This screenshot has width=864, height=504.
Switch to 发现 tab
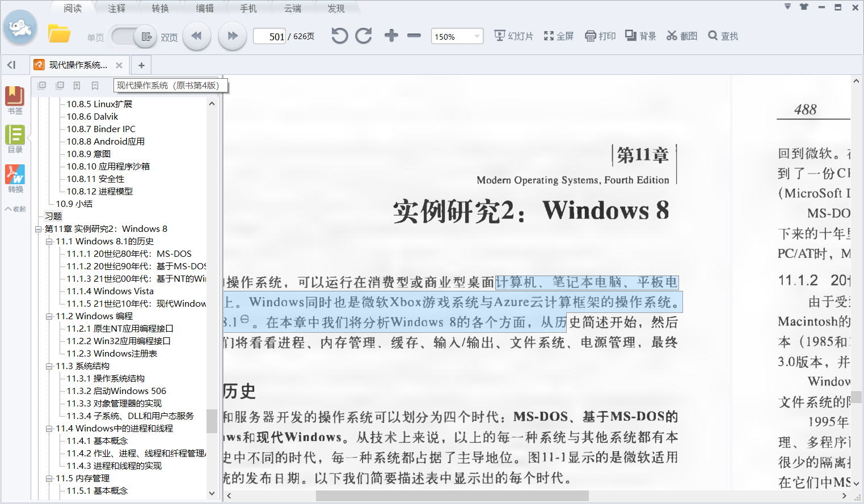[x=336, y=8]
